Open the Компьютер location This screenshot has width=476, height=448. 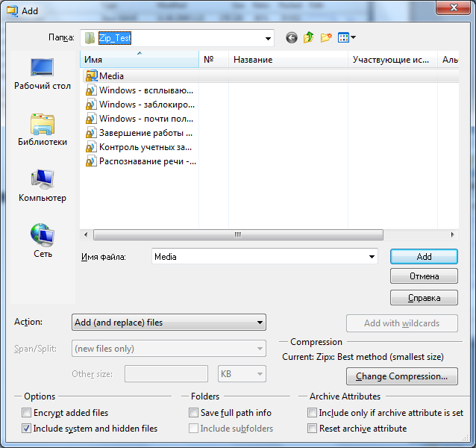point(43,186)
